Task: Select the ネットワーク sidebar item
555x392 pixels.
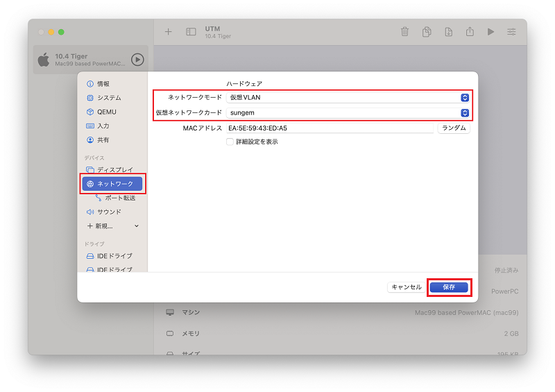Action: 112,184
